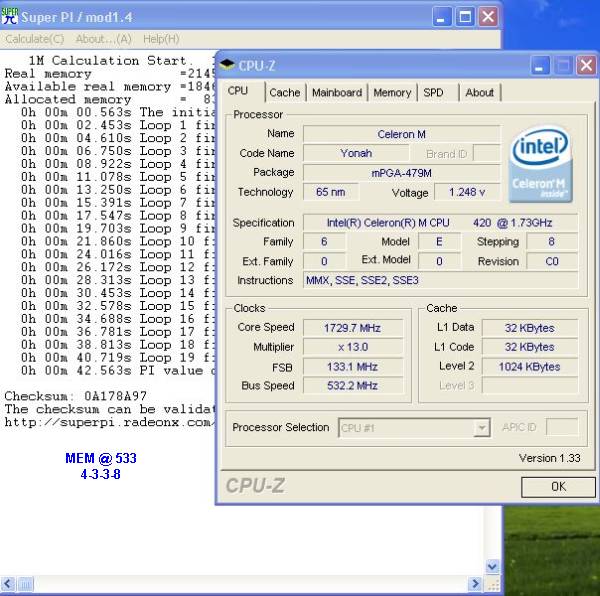
Task: Click Super PI horizontal scrollbar left arrow
Action: (8, 584)
